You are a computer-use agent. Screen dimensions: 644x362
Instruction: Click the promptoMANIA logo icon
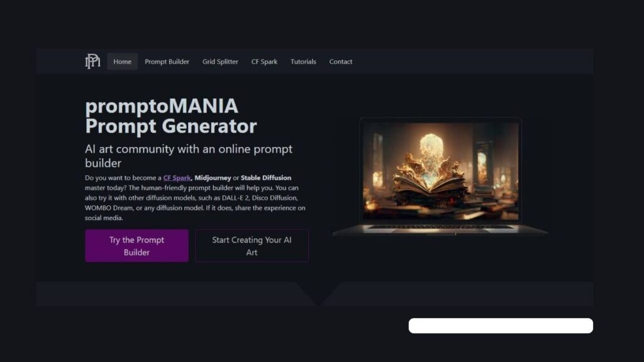(92, 61)
